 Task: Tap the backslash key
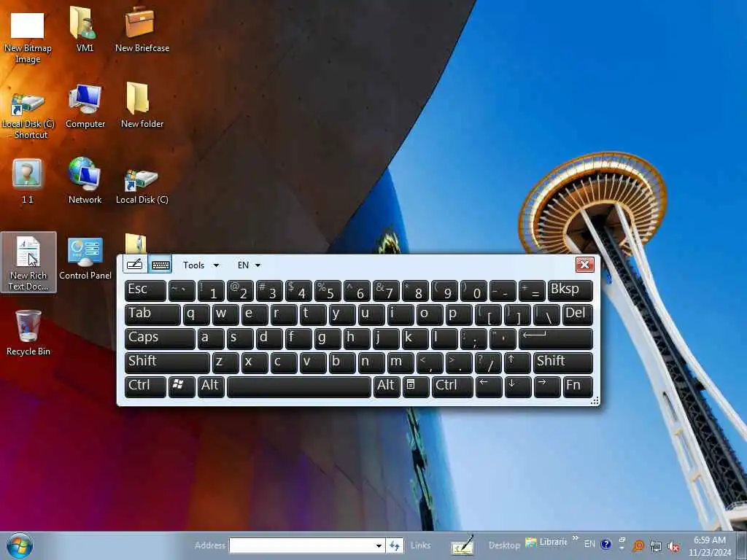coord(546,315)
